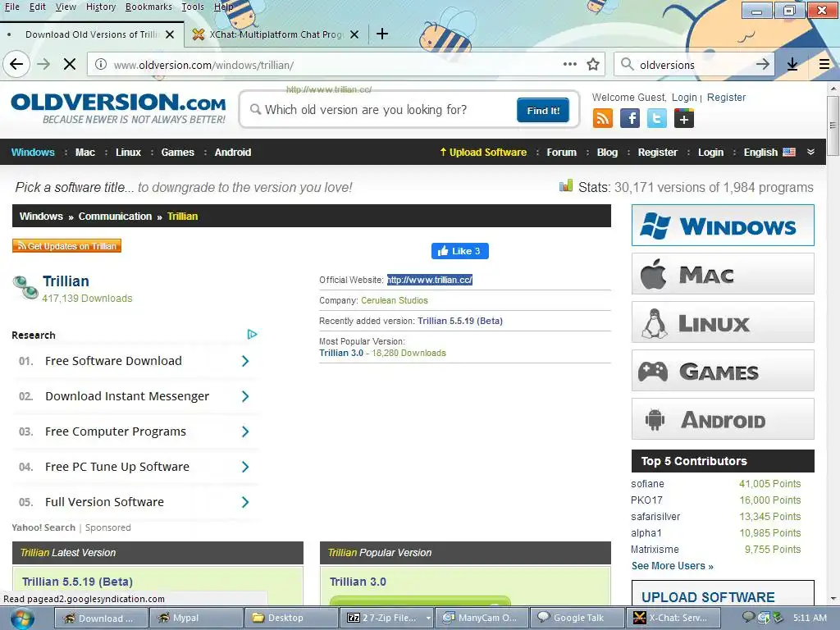Open the Windows Start orb
Image resolution: width=840 pixels, height=630 pixels.
coord(21,619)
